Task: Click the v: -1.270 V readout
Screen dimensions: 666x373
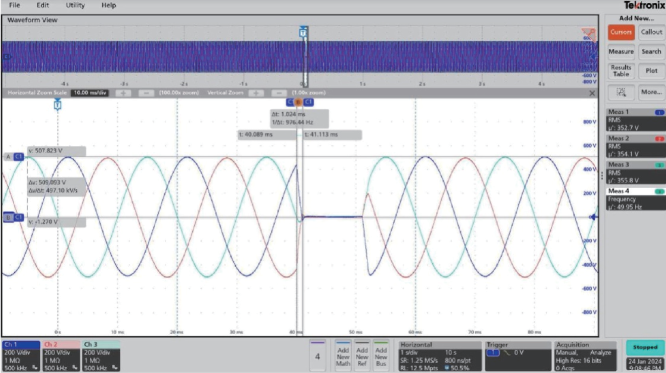Action: pos(56,222)
